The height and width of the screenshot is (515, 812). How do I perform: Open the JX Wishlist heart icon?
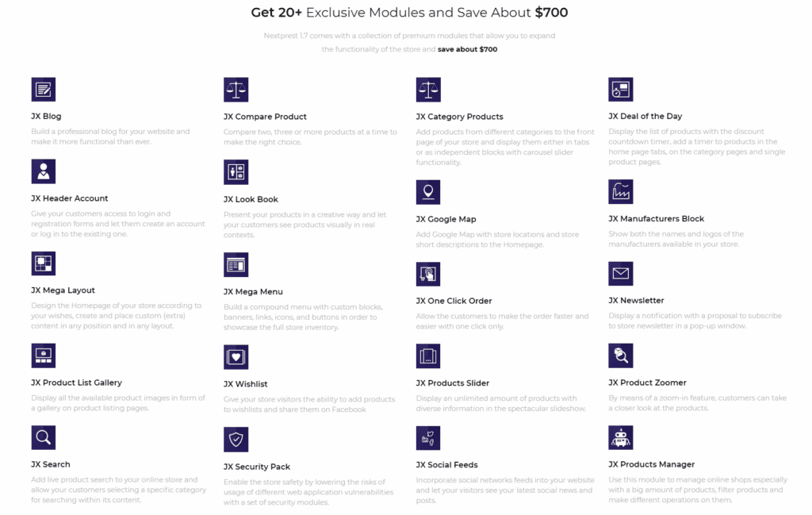coord(236,357)
